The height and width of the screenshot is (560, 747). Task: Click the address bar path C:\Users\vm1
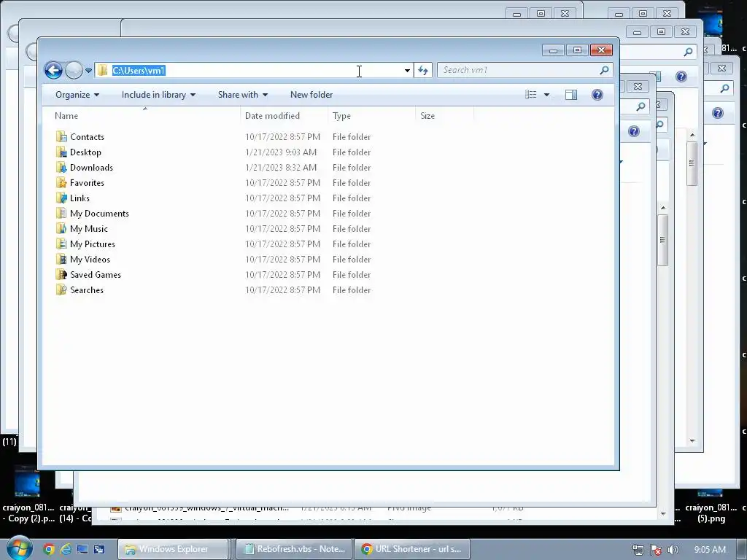(x=139, y=71)
